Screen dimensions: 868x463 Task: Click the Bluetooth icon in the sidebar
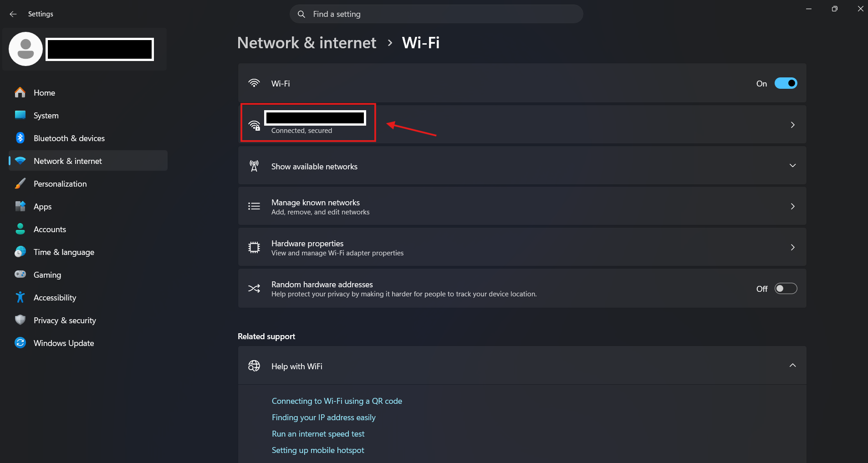20,138
